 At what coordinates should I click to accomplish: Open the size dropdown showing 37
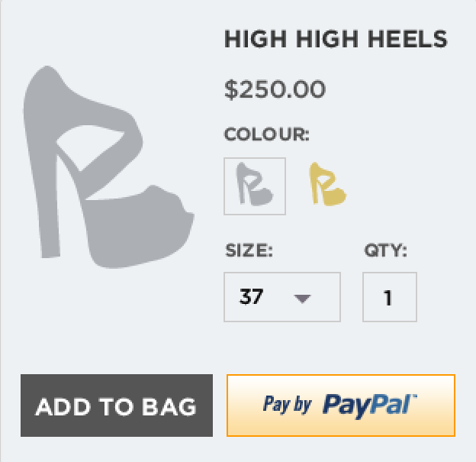(x=282, y=297)
